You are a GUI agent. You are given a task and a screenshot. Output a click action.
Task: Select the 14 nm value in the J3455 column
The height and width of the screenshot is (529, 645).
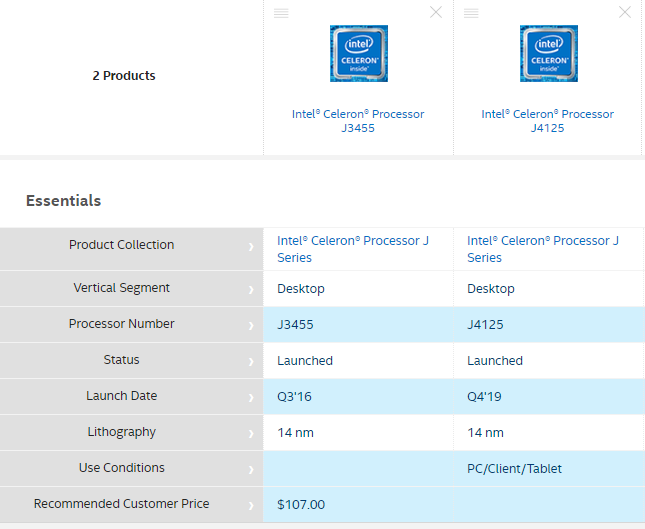pyautogui.click(x=295, y=433)
